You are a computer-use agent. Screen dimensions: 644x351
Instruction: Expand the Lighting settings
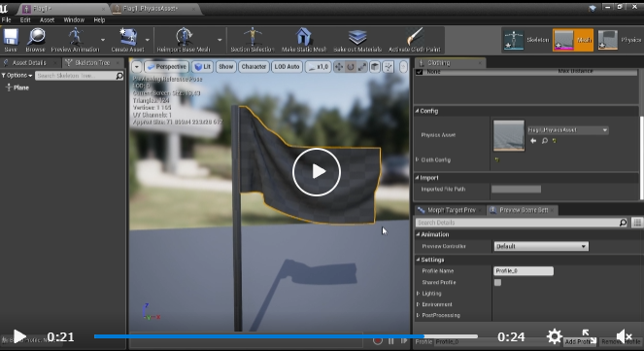(x=418, y=294)
